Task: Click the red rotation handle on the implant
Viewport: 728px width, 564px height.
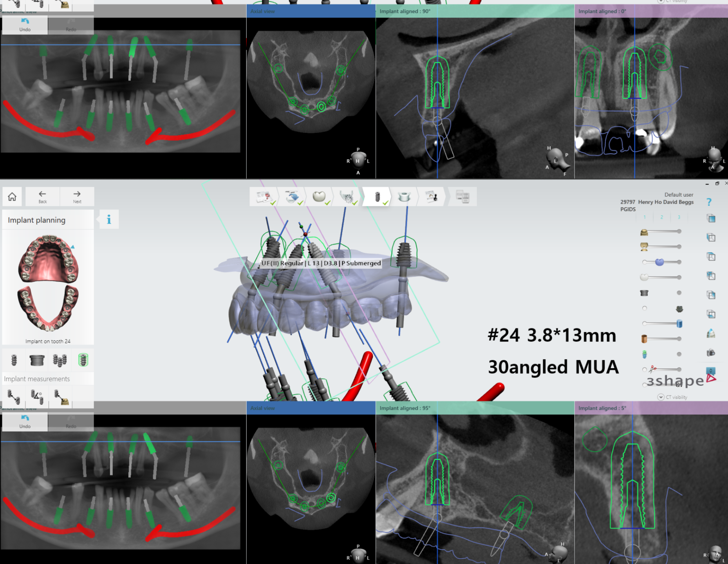Action: point(305,234)
